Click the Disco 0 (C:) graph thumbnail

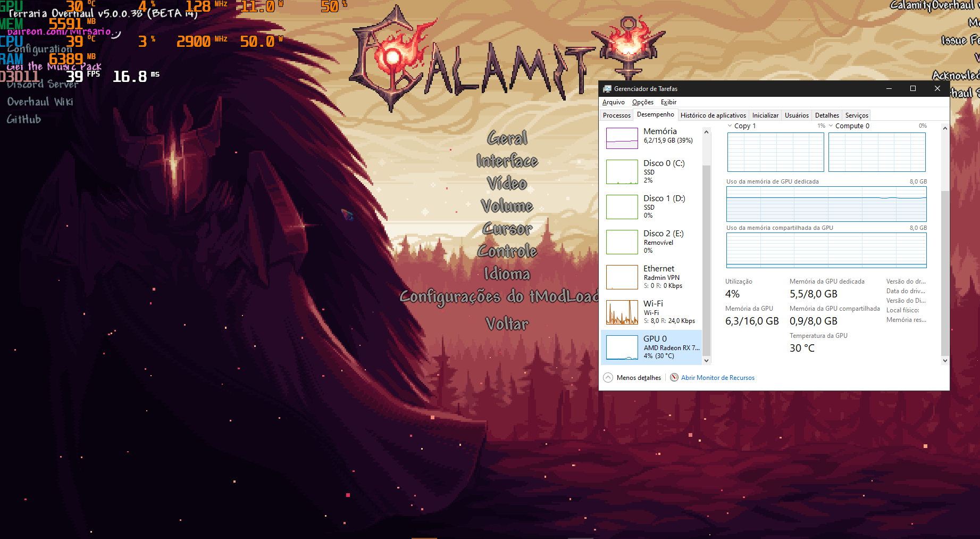[x=622, y=172]
